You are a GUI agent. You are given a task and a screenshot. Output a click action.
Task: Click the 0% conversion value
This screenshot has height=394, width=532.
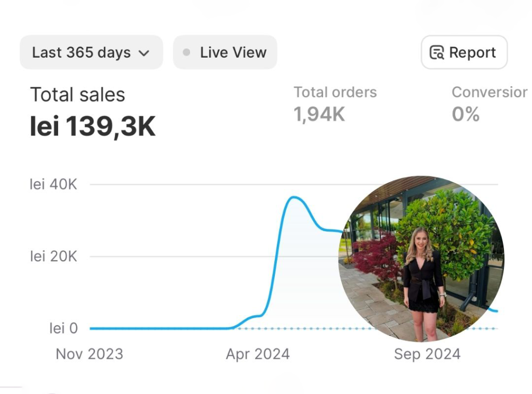pyautogui.click(x=465, y=114)
